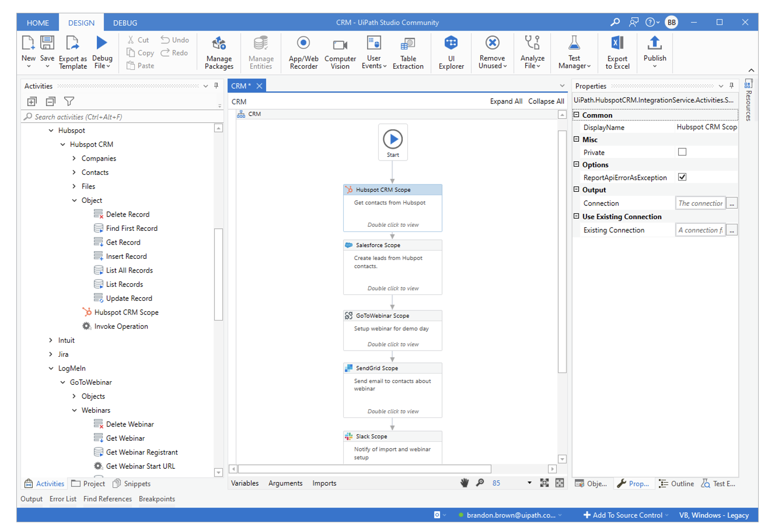This screenshot has width=774, height=532.
Task: Launch App/Web Recorder
Action: pos(303,52)
